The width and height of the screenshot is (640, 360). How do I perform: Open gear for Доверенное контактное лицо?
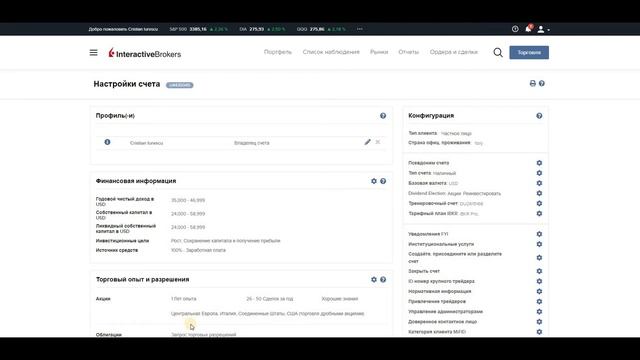[539, 322]
